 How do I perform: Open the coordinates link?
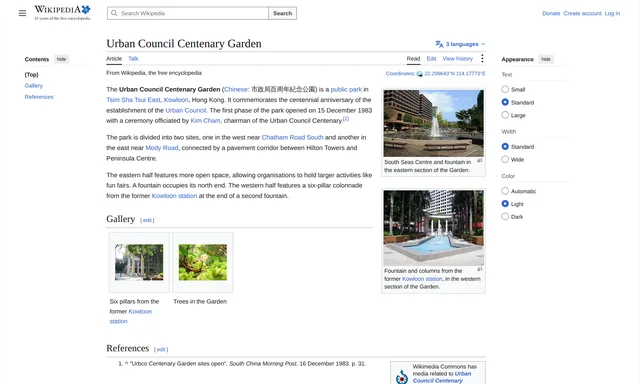[455, 74]
